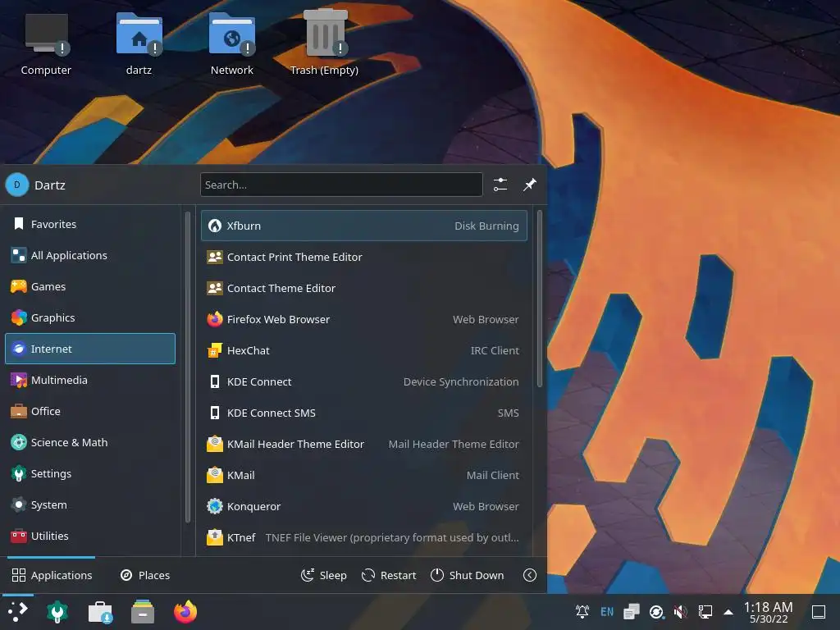Switch to the Places tab
Image resolution: width=840 pixels, height=630 pixels.
pos(145,575)
